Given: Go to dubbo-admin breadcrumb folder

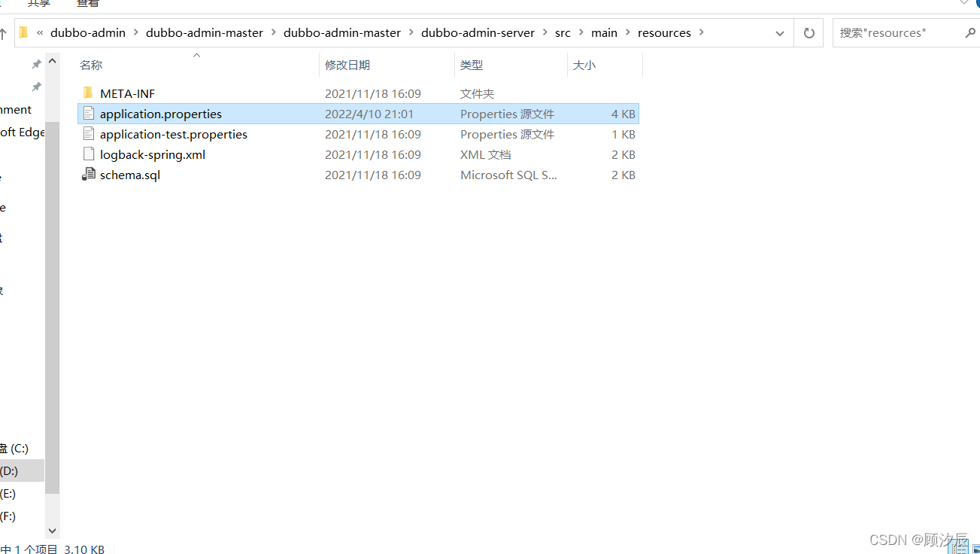Looking at the screenshot, I should coord(88,32).
